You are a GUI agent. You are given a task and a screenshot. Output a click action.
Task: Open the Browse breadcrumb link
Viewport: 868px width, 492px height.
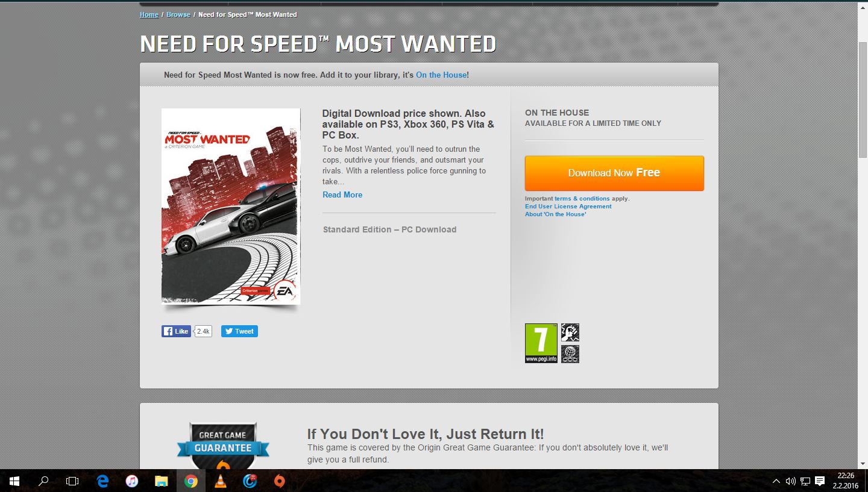coord(178,14)
